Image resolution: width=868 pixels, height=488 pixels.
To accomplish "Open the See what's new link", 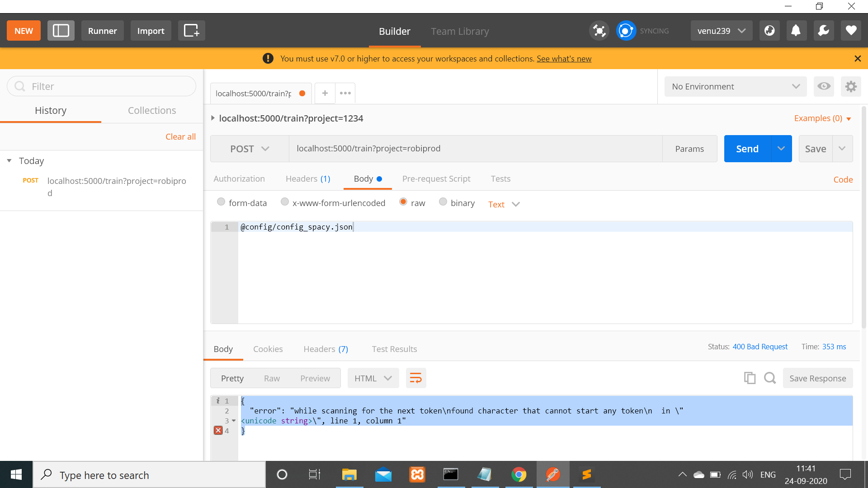I will tap(564, 58).
